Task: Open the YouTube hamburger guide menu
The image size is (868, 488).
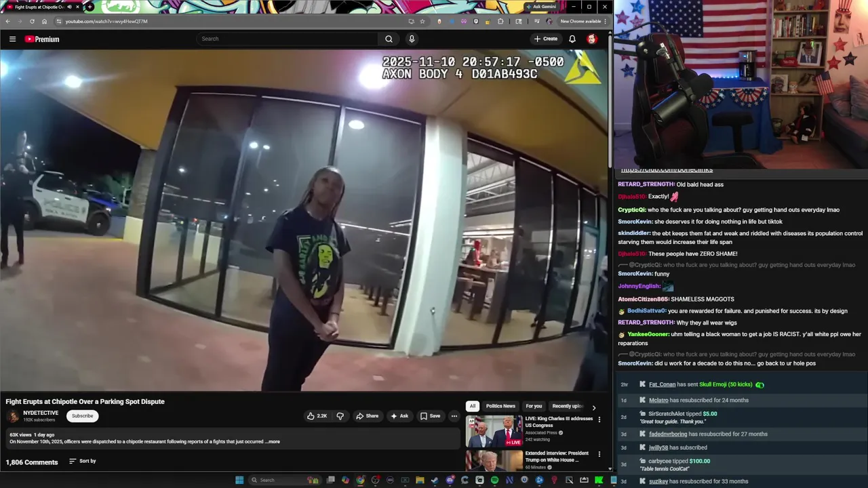Action: pos(12,39)
